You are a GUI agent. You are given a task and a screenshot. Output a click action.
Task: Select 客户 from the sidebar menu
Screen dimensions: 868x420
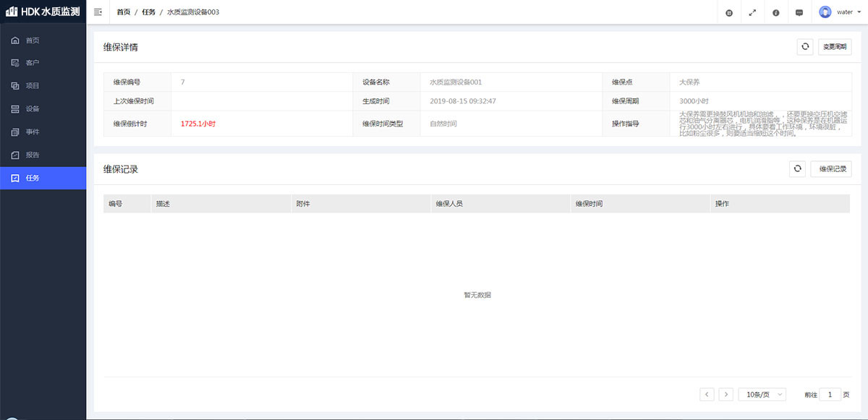coord(33,63)
